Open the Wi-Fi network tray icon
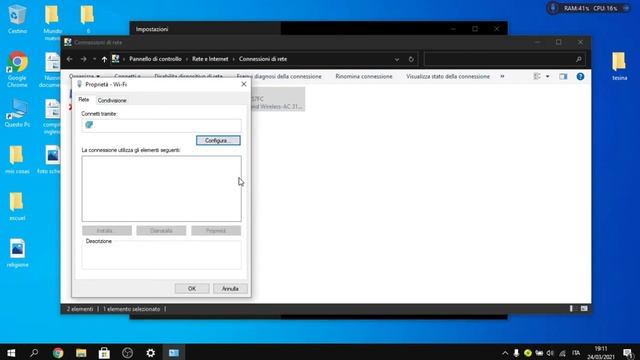 (562, 353)
